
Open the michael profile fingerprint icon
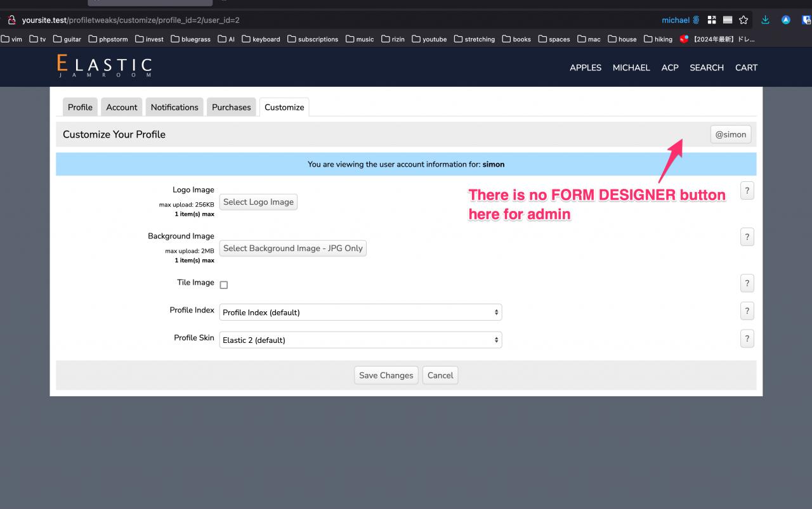tap(696, 20)
